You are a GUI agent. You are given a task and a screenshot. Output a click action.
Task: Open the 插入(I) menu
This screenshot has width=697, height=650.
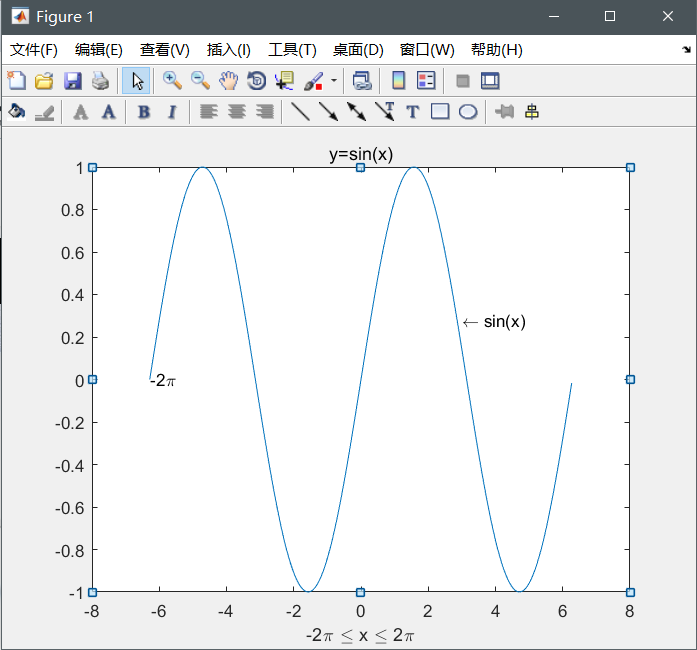coord(228,49)
